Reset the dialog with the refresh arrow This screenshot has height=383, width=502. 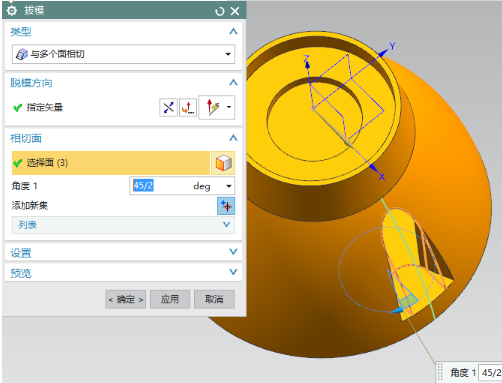(x=220, y=12)
